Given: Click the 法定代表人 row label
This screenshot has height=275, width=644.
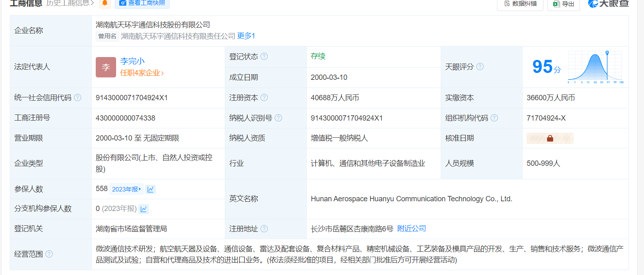Looking at the screenshot, I should (x=32, y=67).
